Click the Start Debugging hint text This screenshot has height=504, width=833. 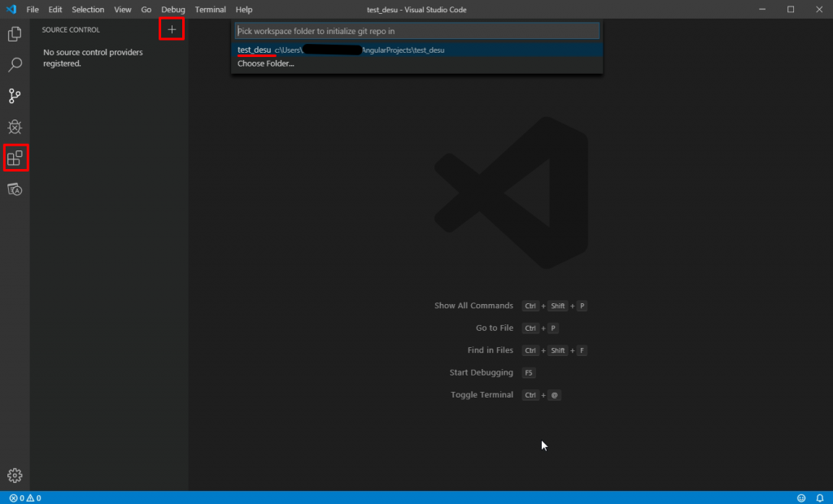tap(482, 372)
